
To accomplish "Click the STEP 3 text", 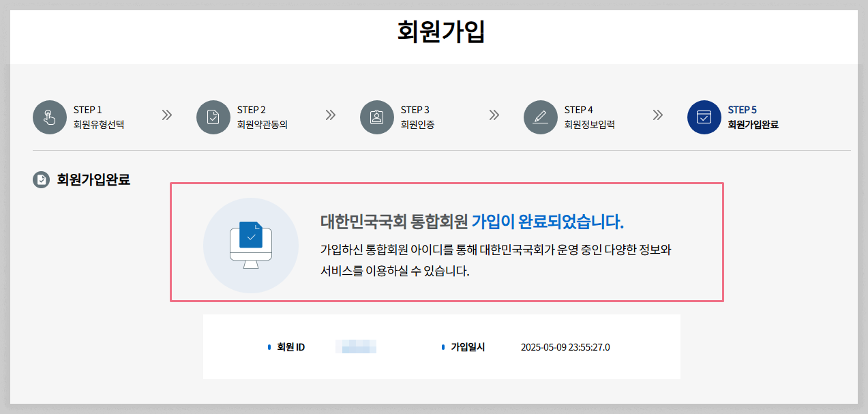I will [x=415, y=110].
